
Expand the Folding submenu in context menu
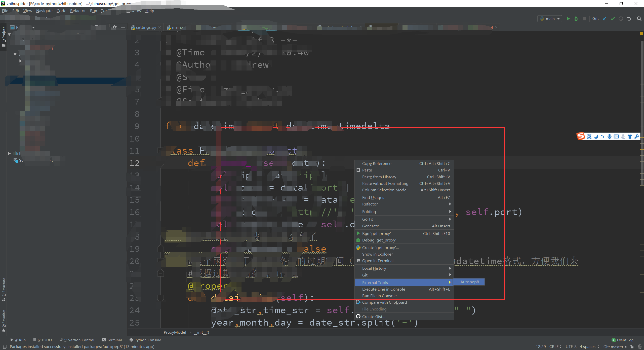(x=369, y=212)
